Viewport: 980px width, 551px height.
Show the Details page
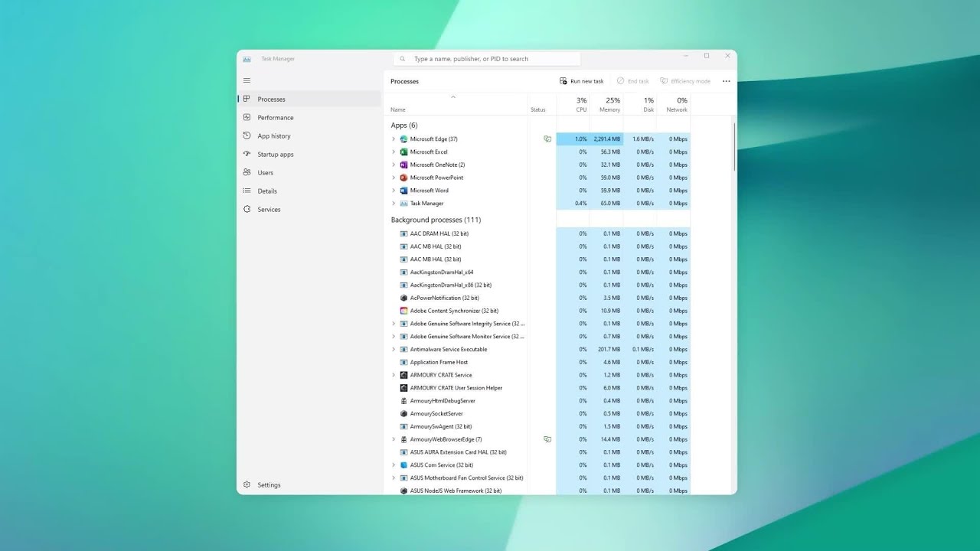(309, 191)
